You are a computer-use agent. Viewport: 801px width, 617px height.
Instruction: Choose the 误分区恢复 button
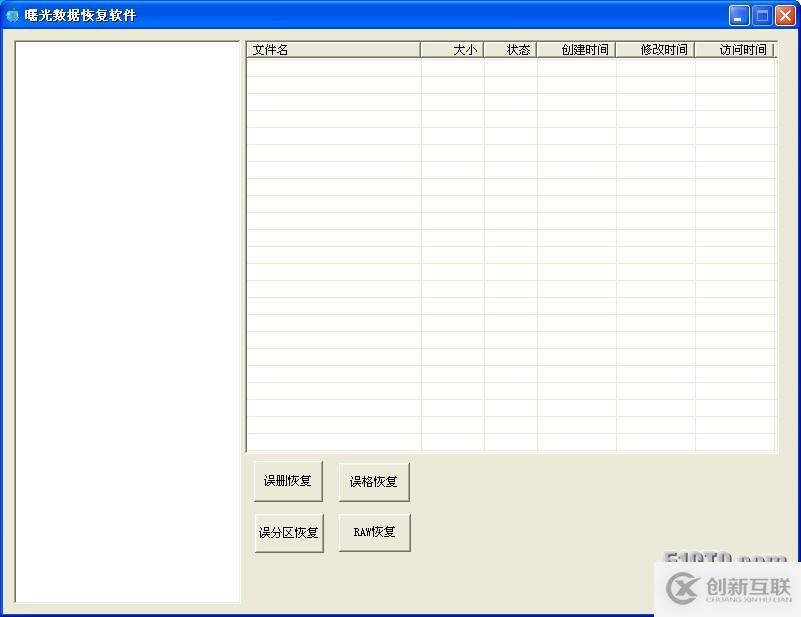pyautogui.click(x=289, y=533)
